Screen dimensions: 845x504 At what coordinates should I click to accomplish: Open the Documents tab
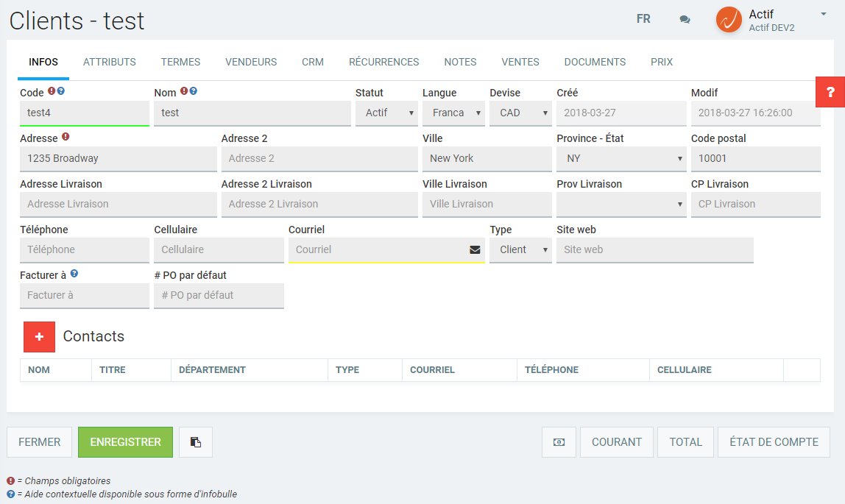pyautogui.click(x=595, y=63)
